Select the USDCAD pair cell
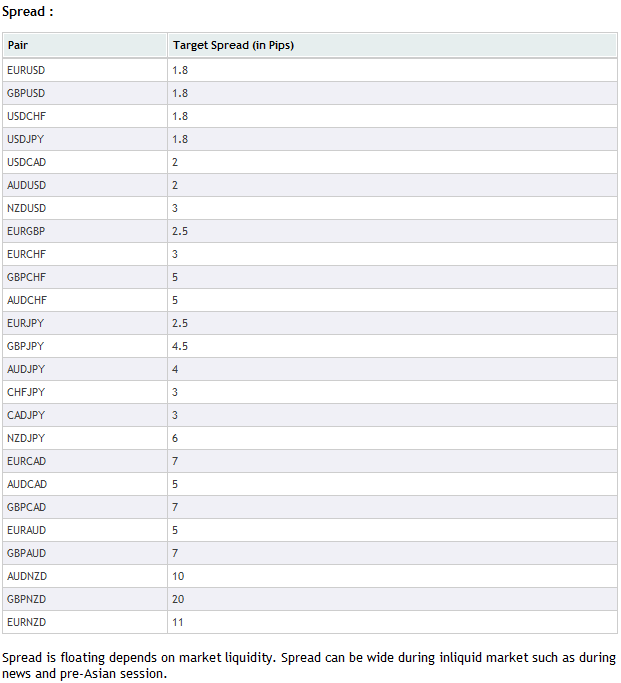 (85, 162)
